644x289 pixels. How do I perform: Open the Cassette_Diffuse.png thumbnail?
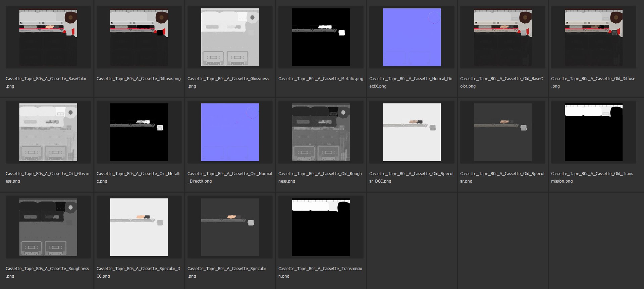coord(139,37)
